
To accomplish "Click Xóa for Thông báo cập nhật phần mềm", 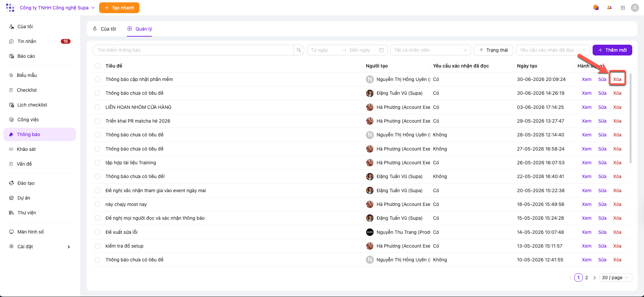I will (x=617, y=79).
